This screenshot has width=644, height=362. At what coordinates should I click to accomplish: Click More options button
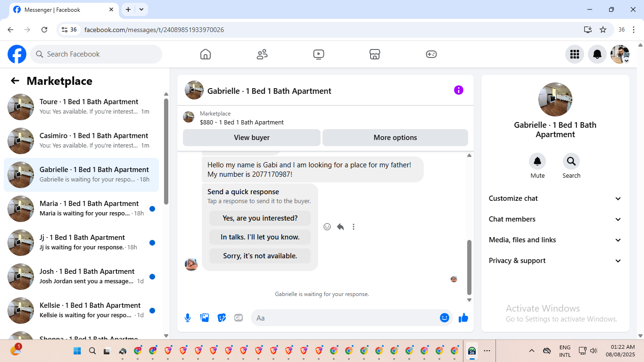[x=395, y=138]
